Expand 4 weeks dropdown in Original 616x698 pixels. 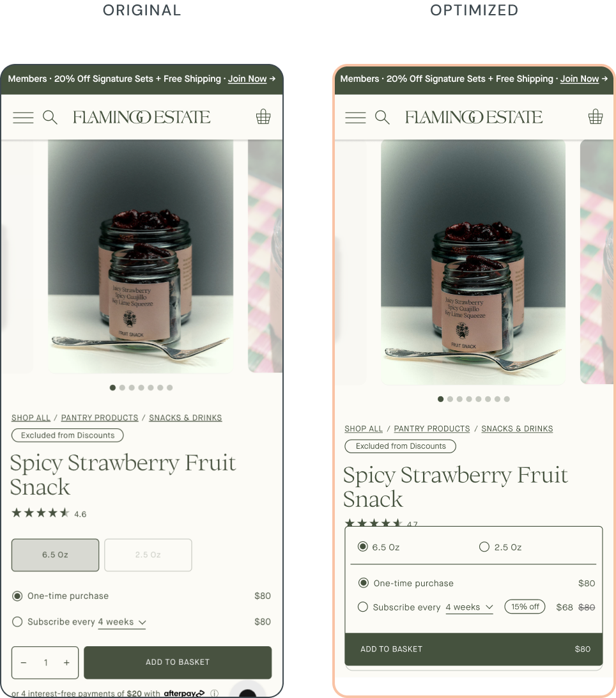(x=122, y=622)
